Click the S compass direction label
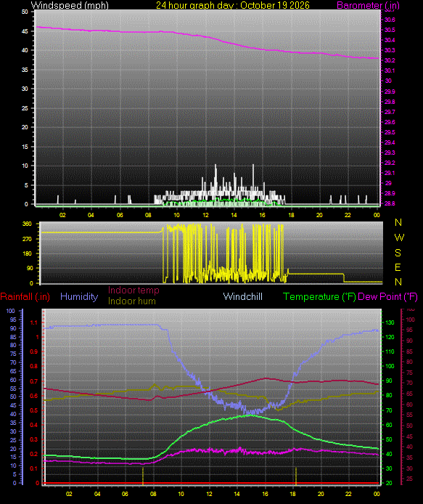The image size is (423, 504). point(398,253)
